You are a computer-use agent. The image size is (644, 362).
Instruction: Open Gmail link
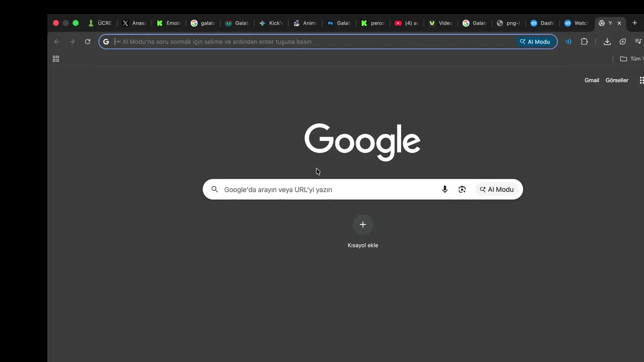click(x=592, y=80)
